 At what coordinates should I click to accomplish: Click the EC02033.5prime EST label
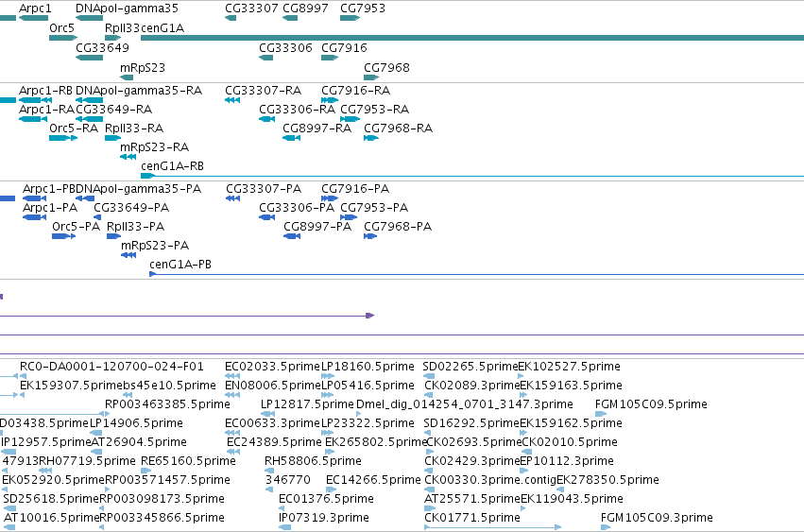coord(272,367)
